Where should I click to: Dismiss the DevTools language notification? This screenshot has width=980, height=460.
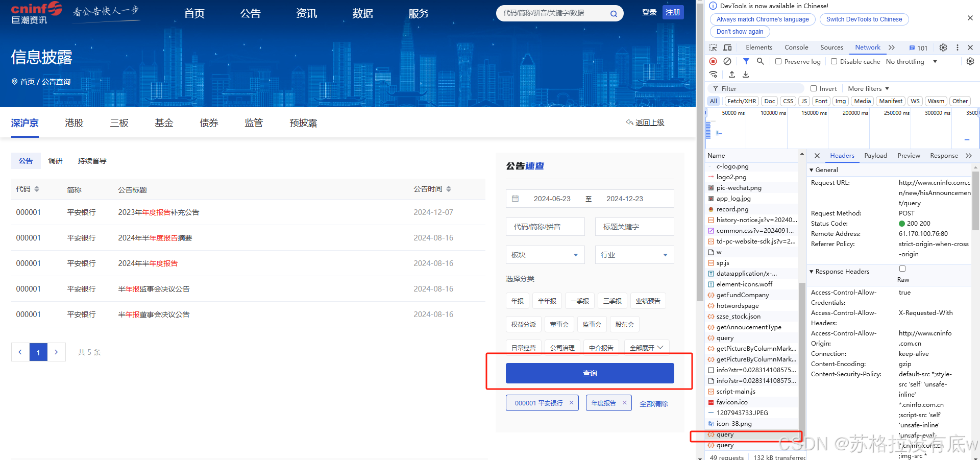pyautogui.click(x=970, y=18)
